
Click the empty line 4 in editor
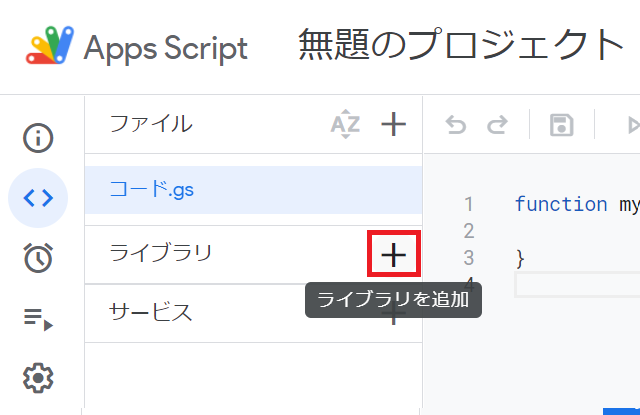click(576, 286)
